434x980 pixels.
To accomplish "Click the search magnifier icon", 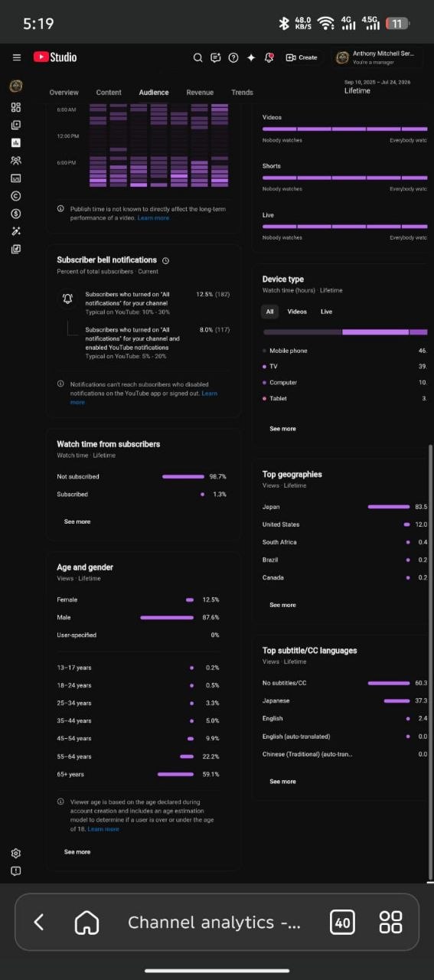I will click(197, 57).
